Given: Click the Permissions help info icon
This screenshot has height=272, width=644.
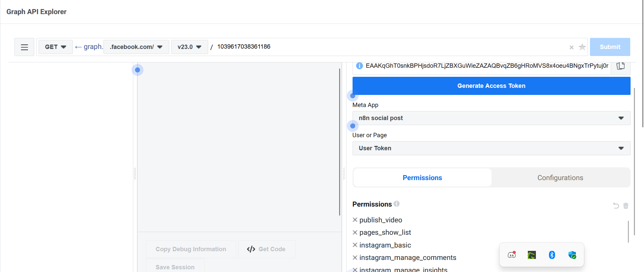Looking at the screenshot, I should click(397, 204).
